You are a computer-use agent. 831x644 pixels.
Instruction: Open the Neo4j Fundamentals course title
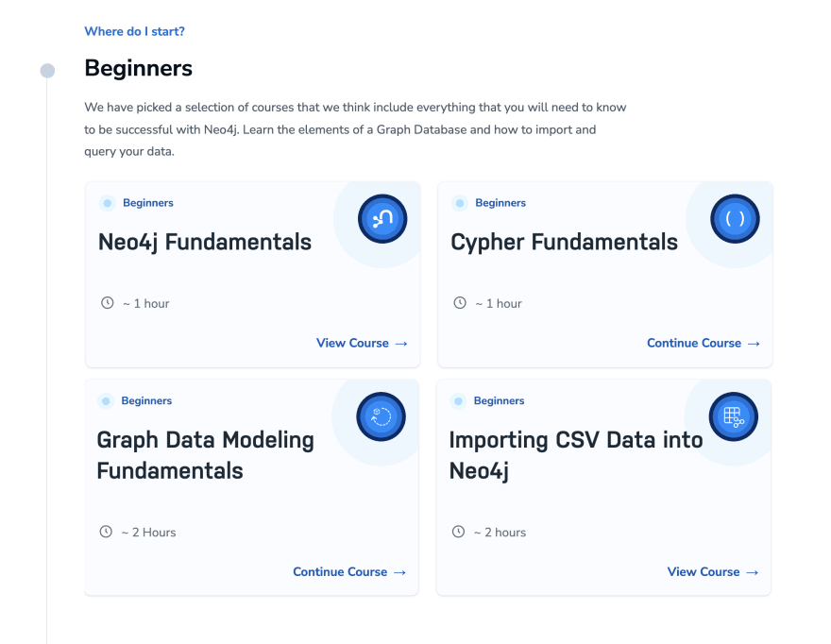tap(205, 242)
